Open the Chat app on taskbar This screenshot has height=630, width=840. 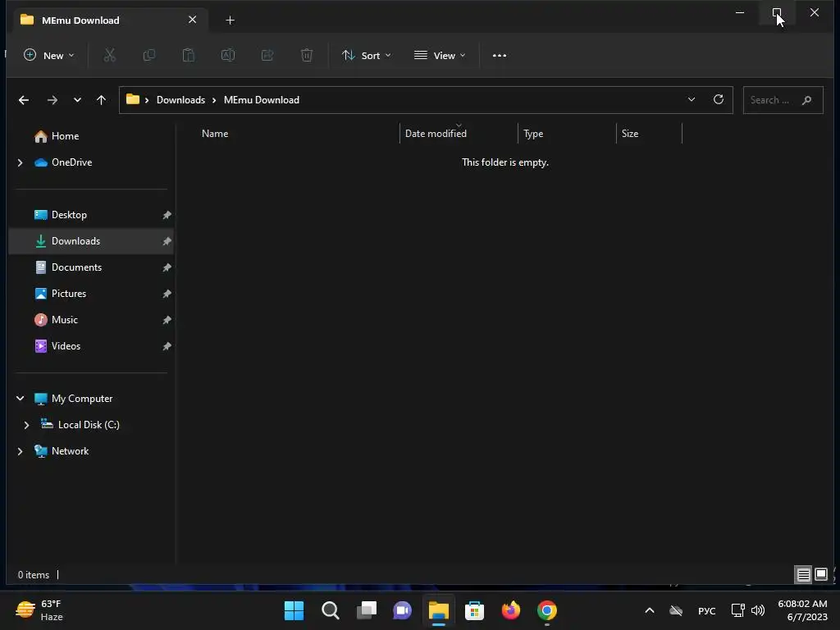[x=402, y=610]
